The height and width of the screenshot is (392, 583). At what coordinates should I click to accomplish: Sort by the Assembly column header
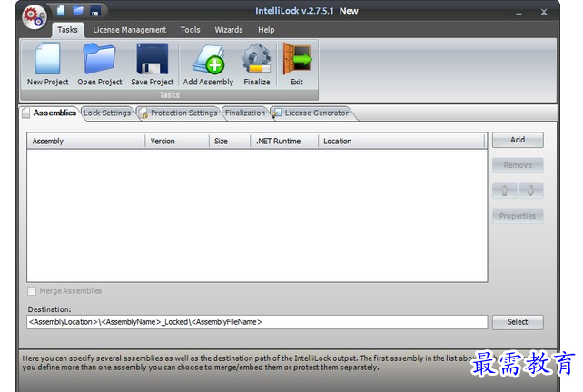[x=86, y=142]
